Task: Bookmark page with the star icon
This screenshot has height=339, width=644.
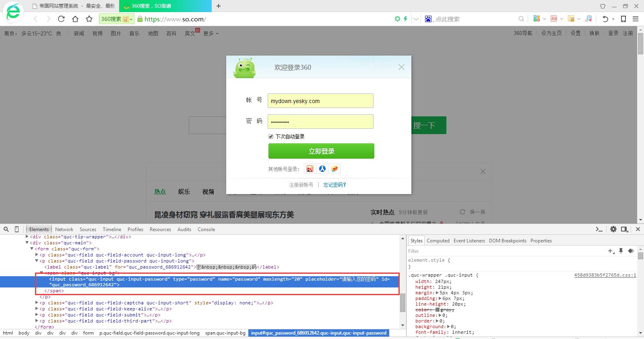Action: coord(89,19)
